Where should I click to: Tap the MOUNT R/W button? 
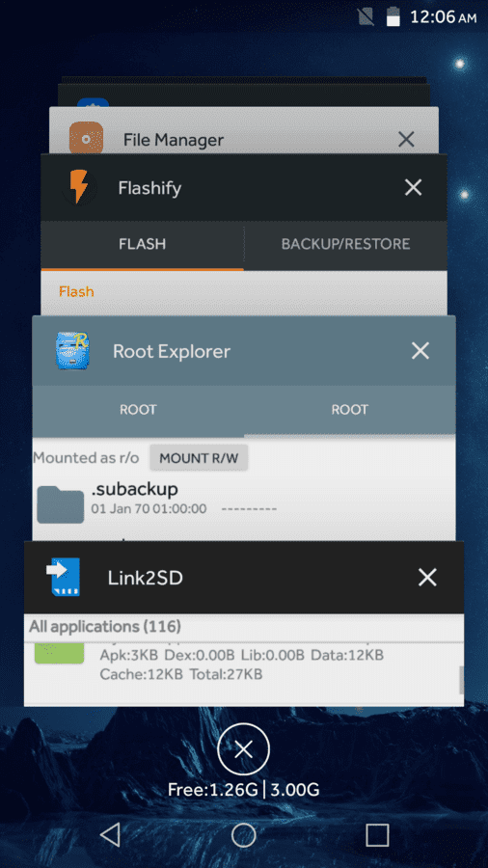[199, 458]
